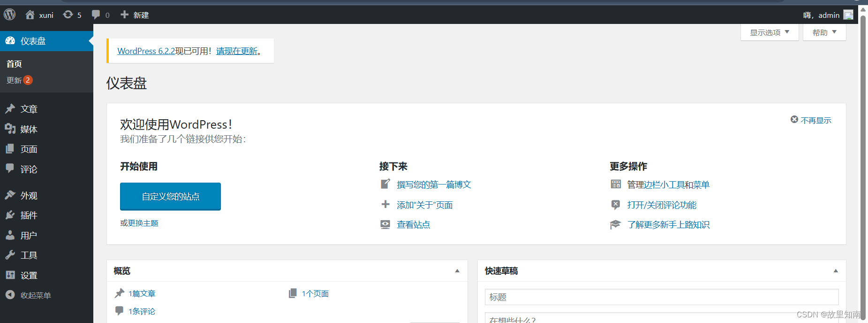Viewport: 868px width, 323px height.
Task: Expand the 帮助 help dropdown
Action: (824, 32)
